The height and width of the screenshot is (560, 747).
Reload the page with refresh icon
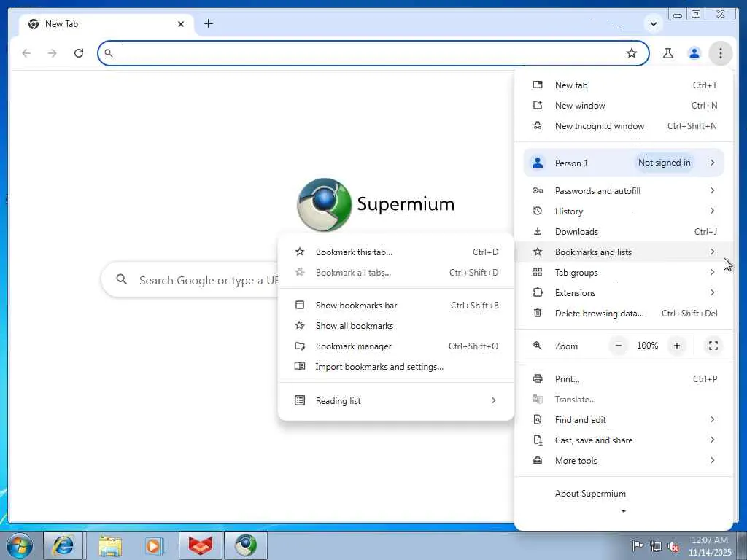point(79,52)
